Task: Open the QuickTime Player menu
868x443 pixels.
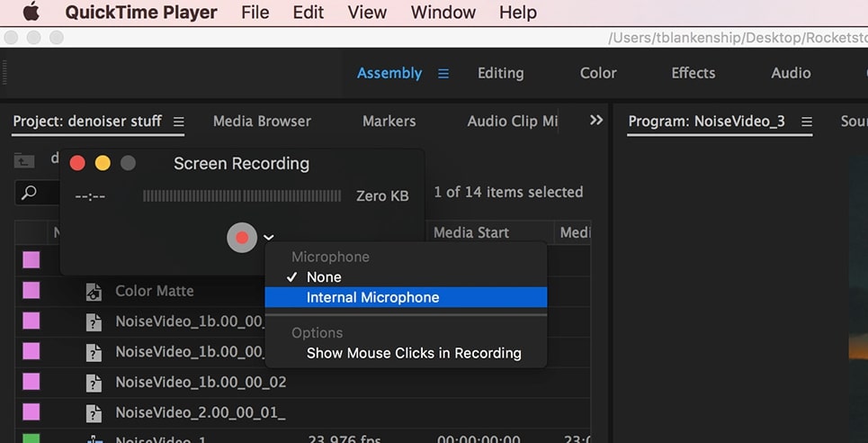Action: pos(141,13)
